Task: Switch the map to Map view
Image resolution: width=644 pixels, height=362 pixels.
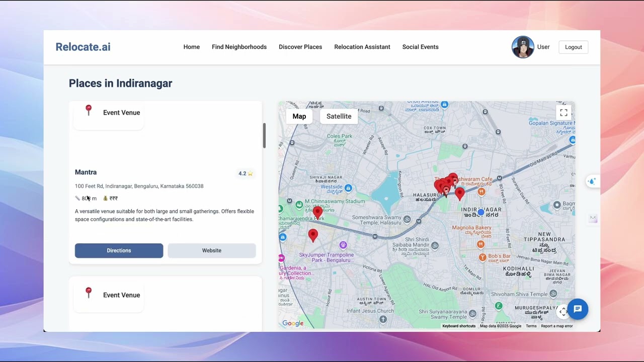Action: pyautogui.click(x=299, y=116)
